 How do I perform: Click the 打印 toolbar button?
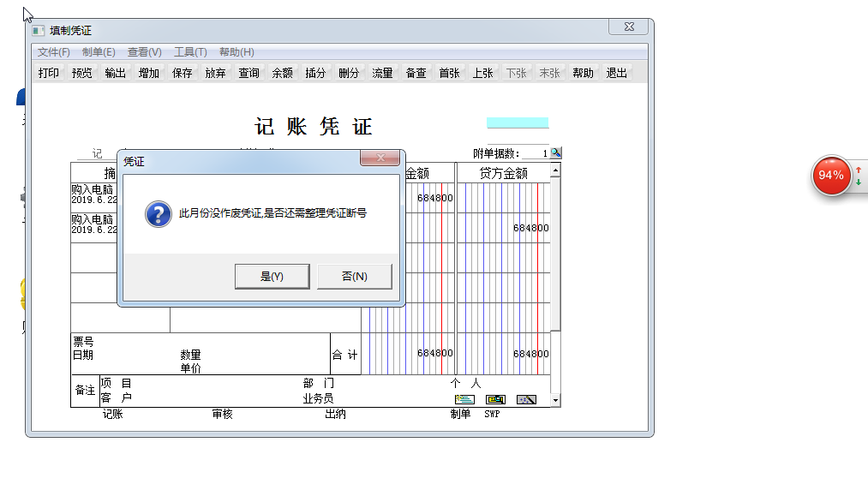[49, 73]
